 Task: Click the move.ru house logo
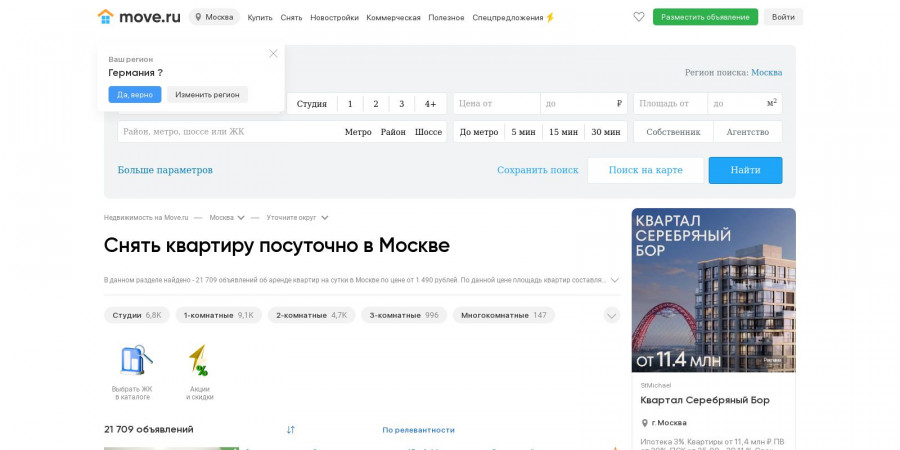pos(106,17)
